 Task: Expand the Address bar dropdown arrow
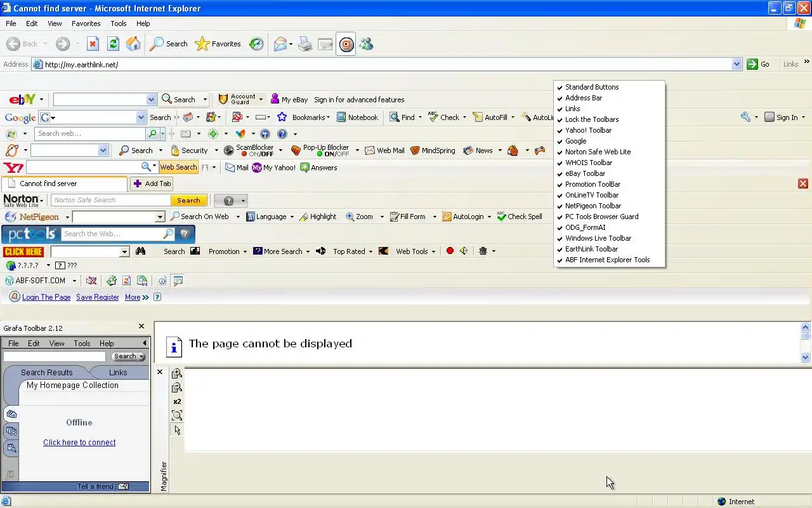click(x=737, y=64)
